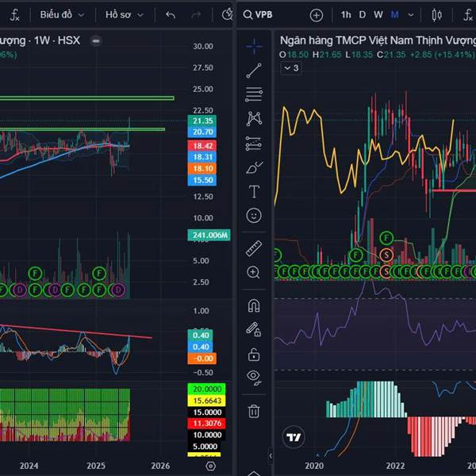Screen dimensions: 476x476
Task: Open symbol search for VPB
Action: click(x=258, y=14)
